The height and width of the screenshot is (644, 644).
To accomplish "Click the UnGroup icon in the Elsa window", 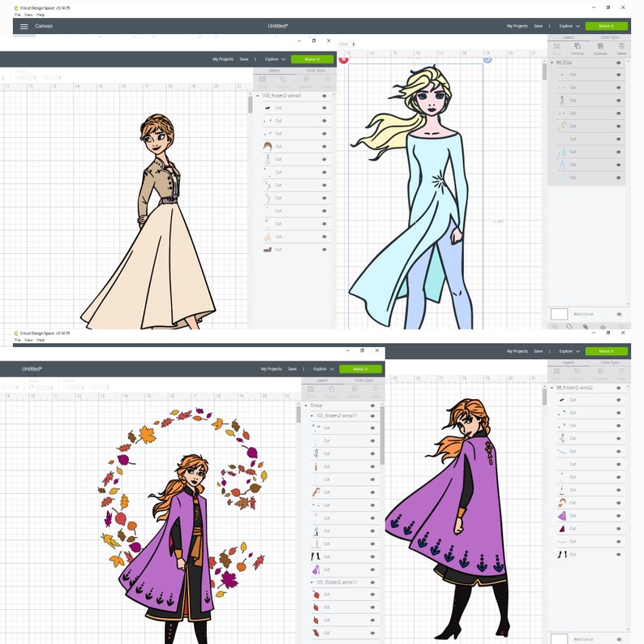I will tap(577, 48).
